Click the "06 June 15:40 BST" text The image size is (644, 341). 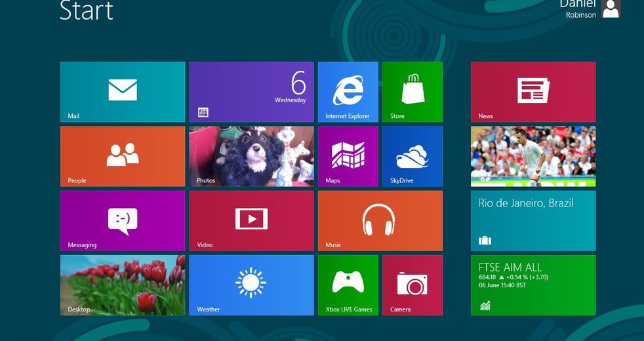[x=502, y=285]
